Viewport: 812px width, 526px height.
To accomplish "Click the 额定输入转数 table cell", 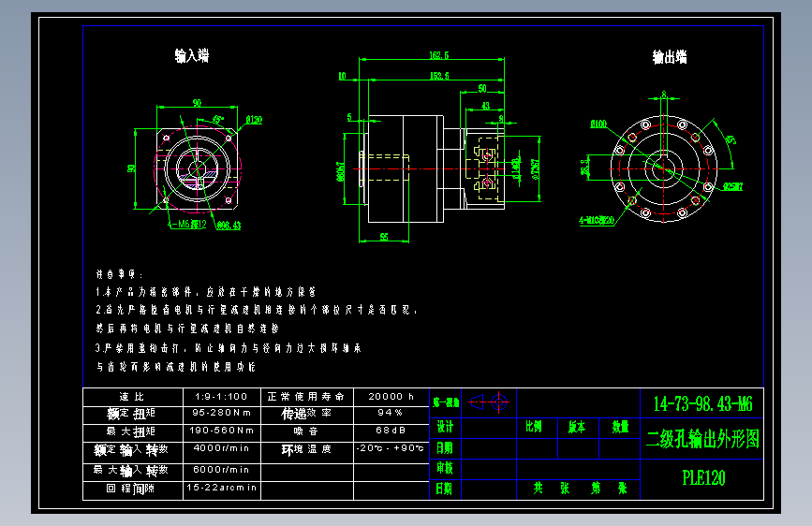I will click(133, 452).
